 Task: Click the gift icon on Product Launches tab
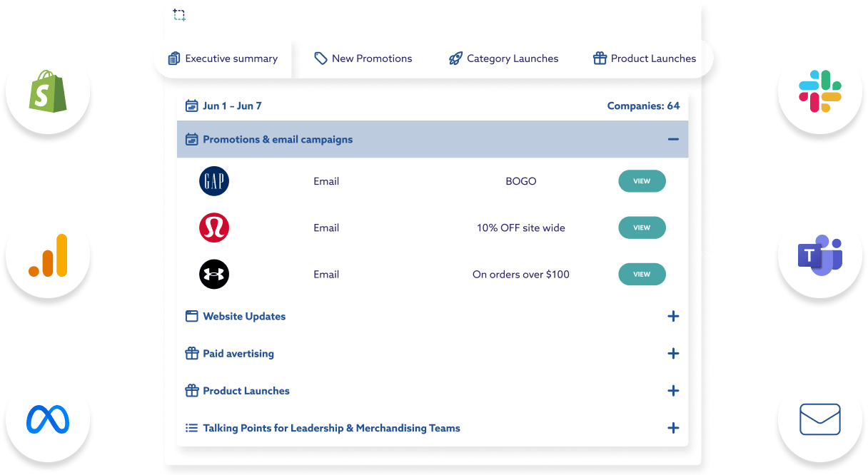click(600, 58)
